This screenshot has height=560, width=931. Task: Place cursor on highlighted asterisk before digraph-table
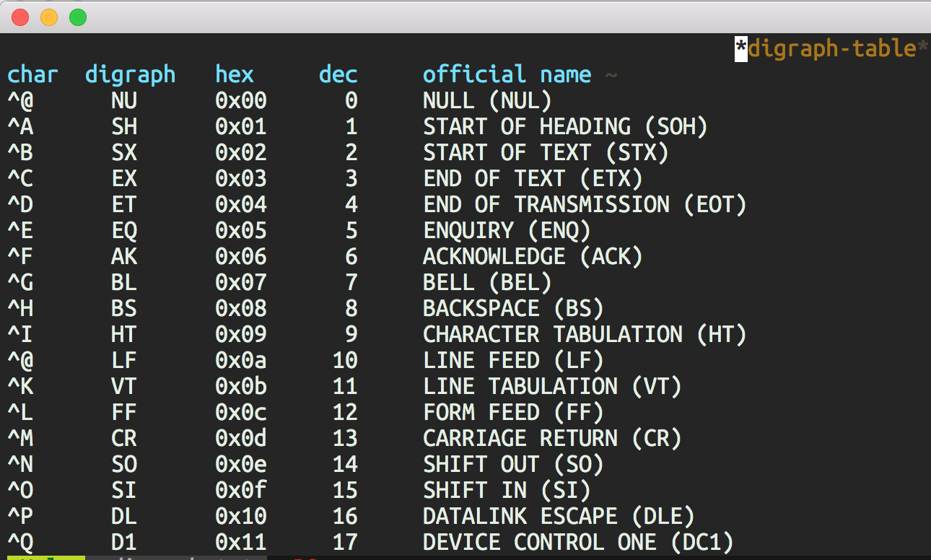(741, 49)
